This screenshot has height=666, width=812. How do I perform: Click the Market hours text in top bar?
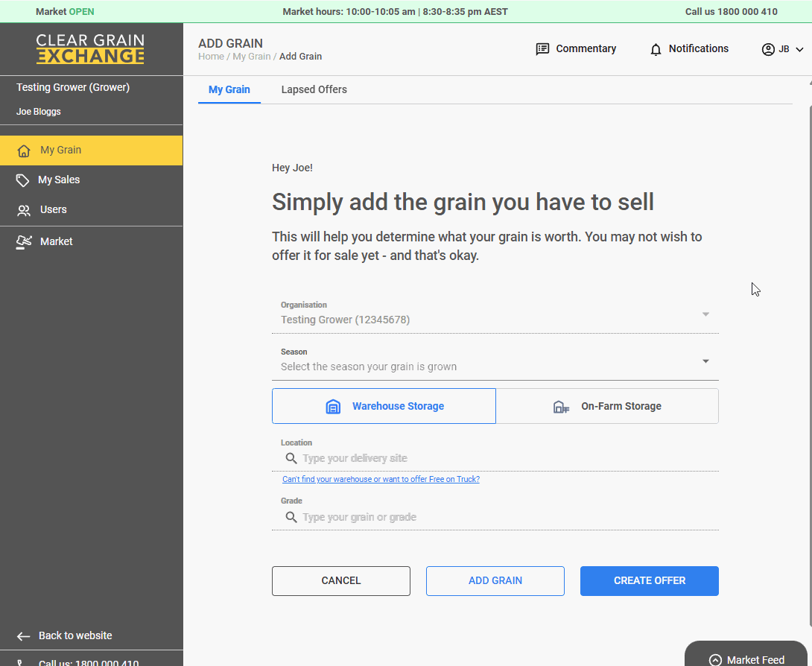395,11
